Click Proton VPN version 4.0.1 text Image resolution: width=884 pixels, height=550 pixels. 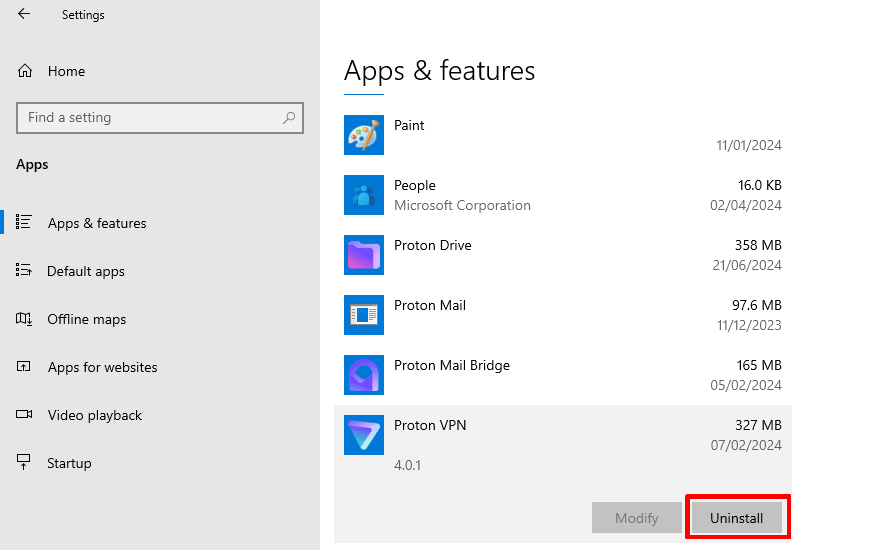tap(407, 465)
